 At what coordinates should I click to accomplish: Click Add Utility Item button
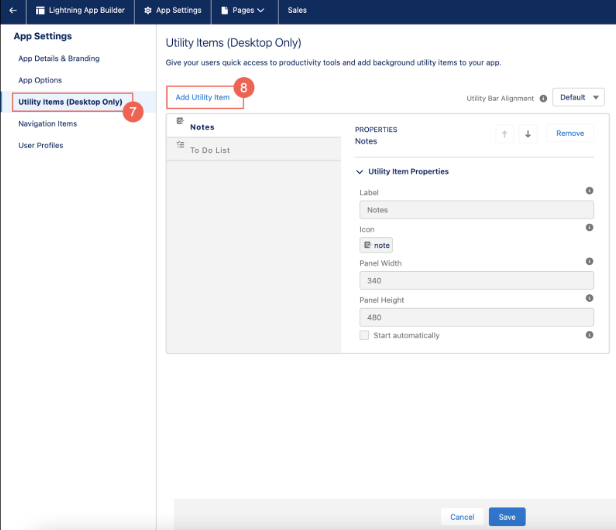[x=203, y=97]
